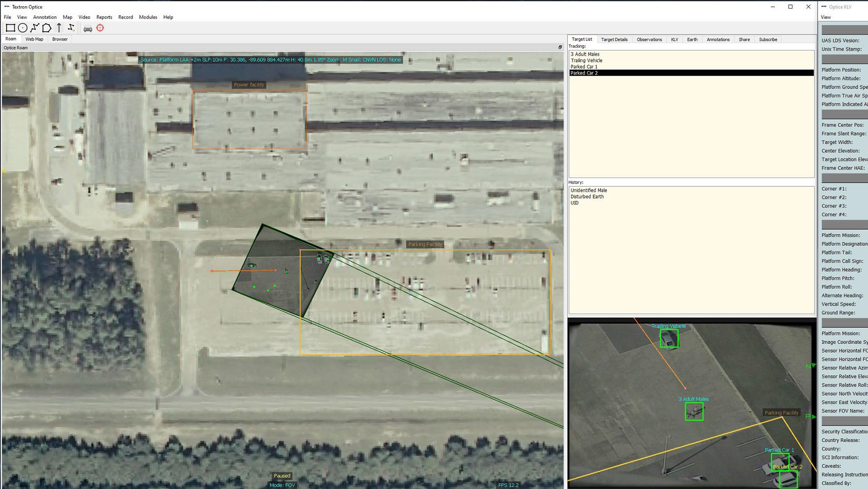Click the red crosshair target icon

pyautogui.click(x=100, y=28)
